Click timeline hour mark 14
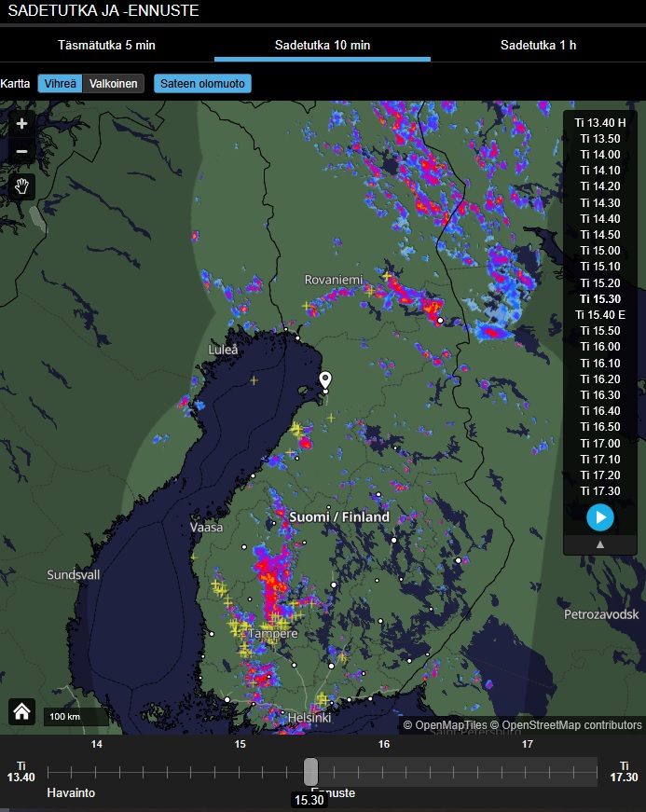646x812 pixels. (96, 744)
